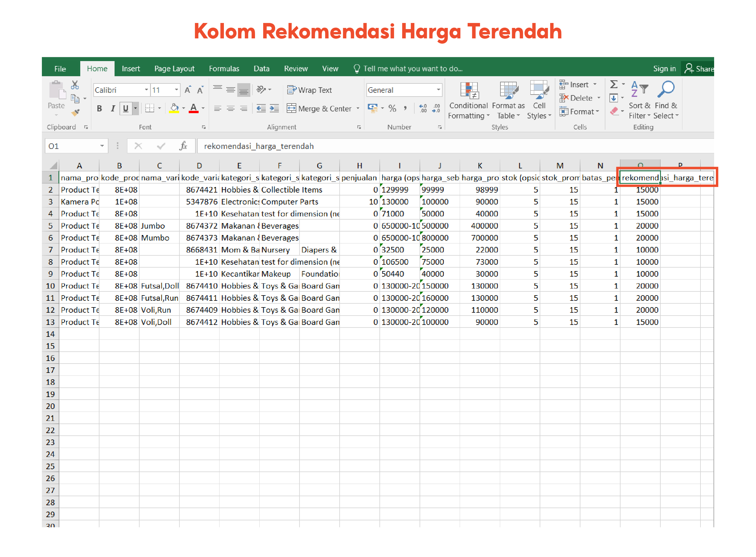Click the Share button
The height and width of the screenshot is (557, 756).
tap(699, 69)
